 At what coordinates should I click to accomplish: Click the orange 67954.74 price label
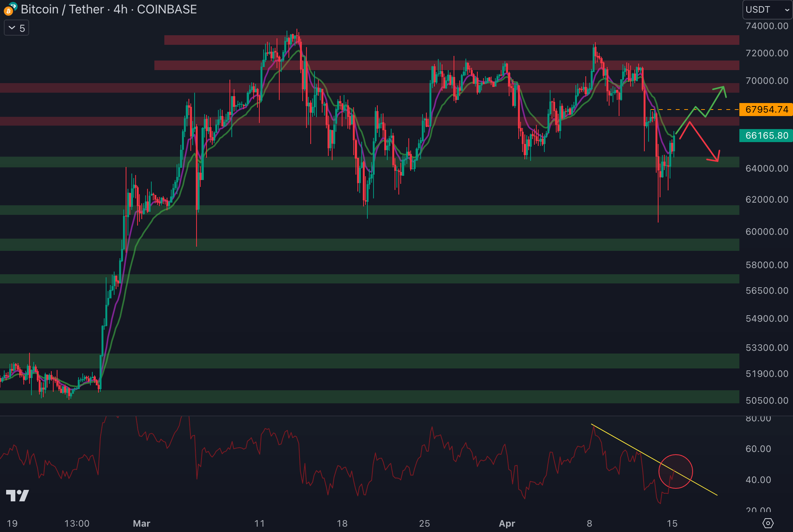(x=766, y=110)
